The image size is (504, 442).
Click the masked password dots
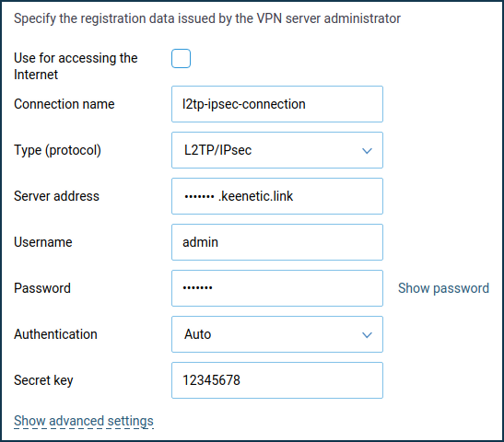pos(197,288)
